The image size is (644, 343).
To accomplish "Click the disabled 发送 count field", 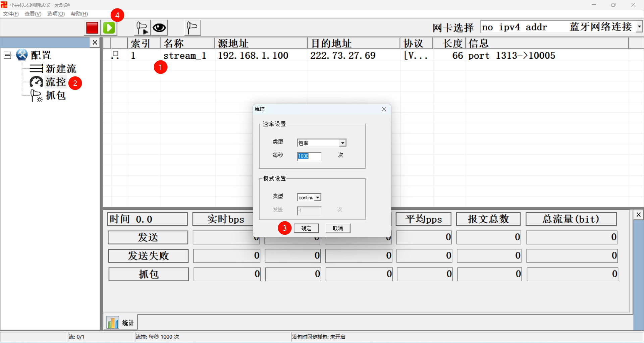I will pos(309,211).
